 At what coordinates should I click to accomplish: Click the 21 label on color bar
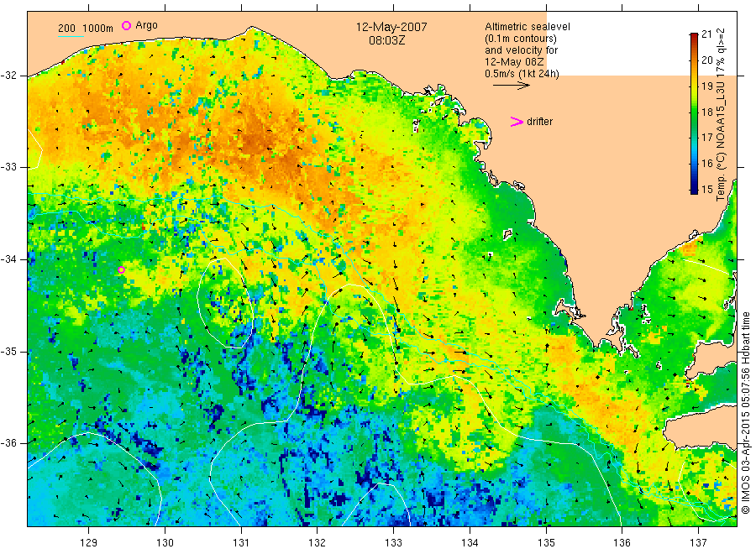click(x=706, y=34)
